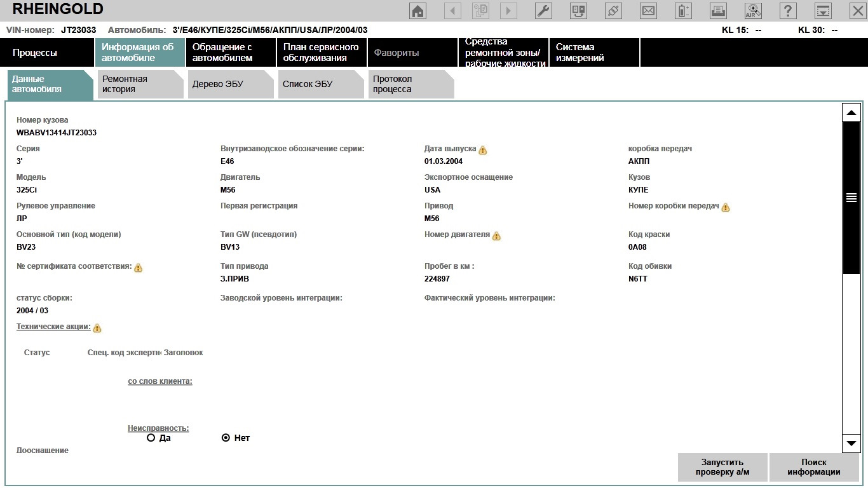The height and width of the screenshot is (488, 868).
Task: Open Средства ремонтной зоны/рабочие жидкости menu
Action: (503, 52)
